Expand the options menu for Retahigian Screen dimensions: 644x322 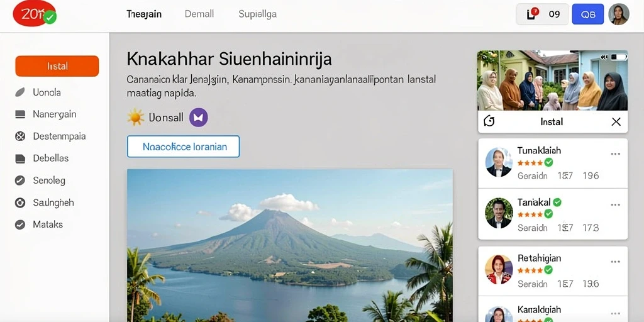(615, 262)
